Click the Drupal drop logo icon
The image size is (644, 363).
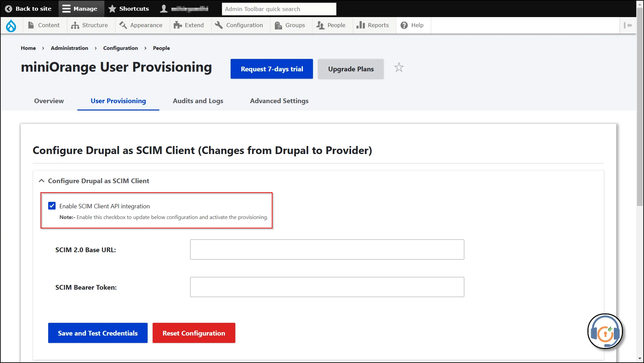(x=11, y=25)
